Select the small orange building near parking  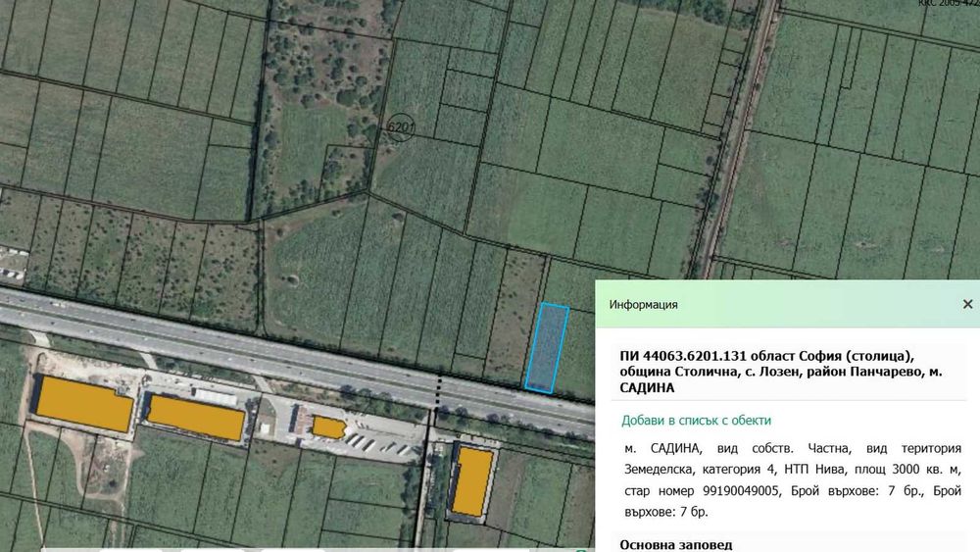click(x=328, y=427)
